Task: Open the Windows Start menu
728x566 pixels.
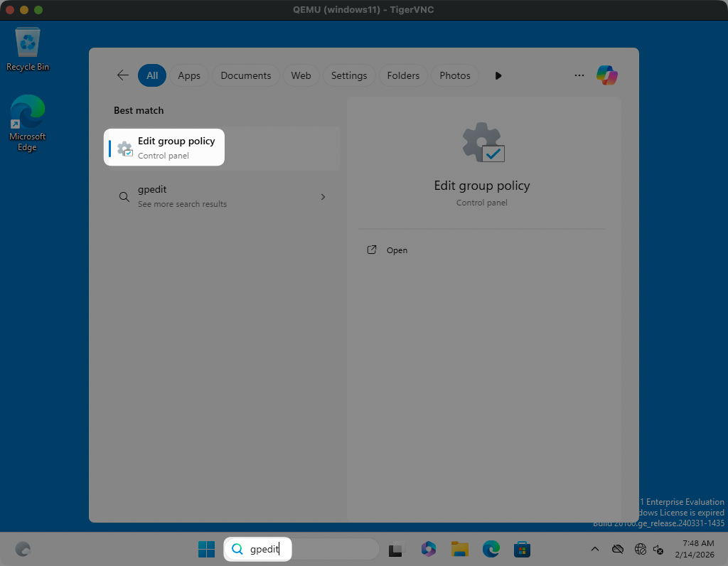Action: pos(206,549)
